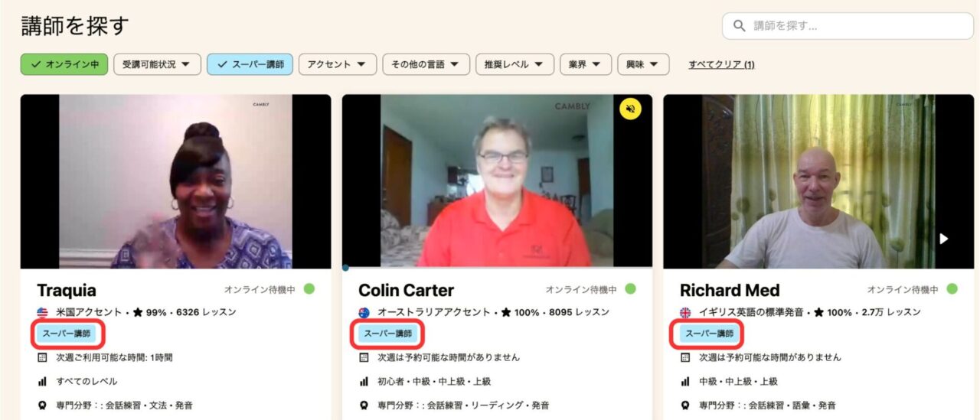Click 6326 レッスン count on Traquia's card
This screenshot has height=420, width=980.
point(205,312)
